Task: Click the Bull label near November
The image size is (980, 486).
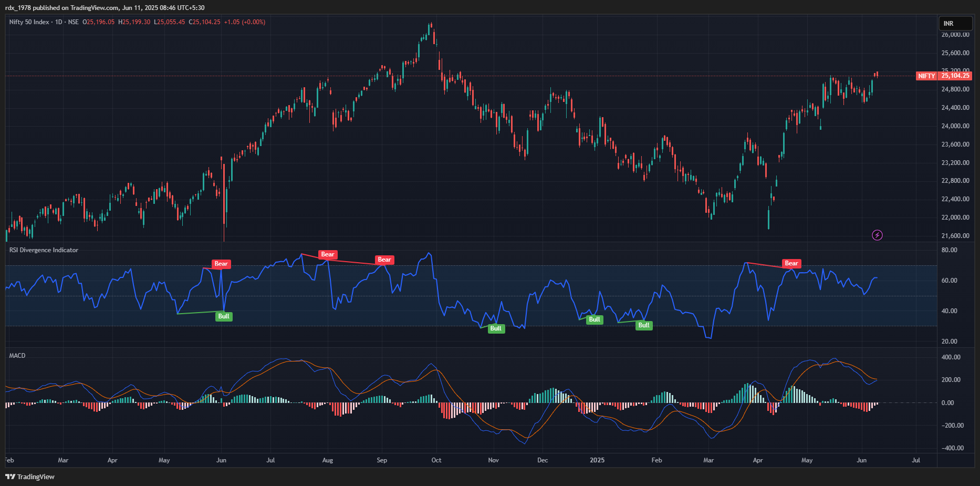Action: point(496,328)
